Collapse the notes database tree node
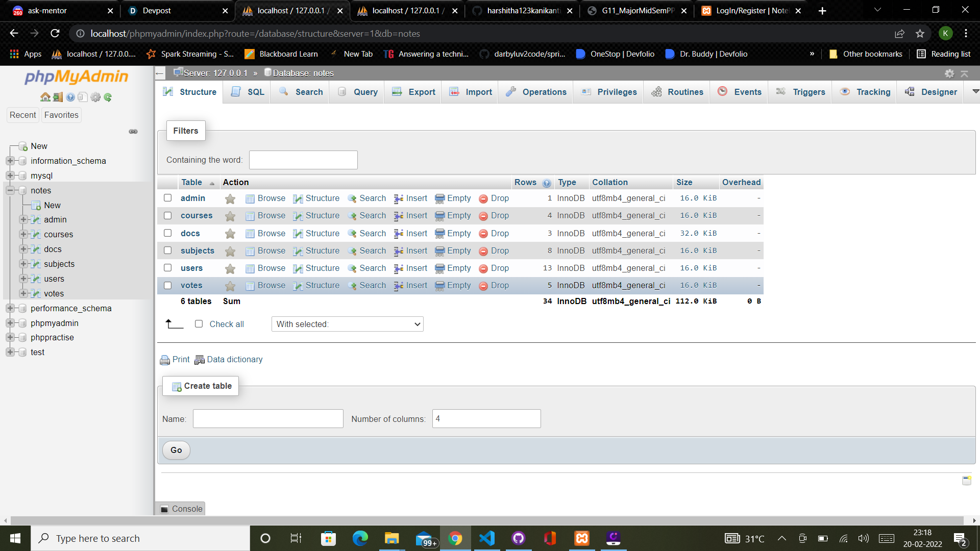The height and width of the screenshot is (551, 980). (x=10, y=190)
